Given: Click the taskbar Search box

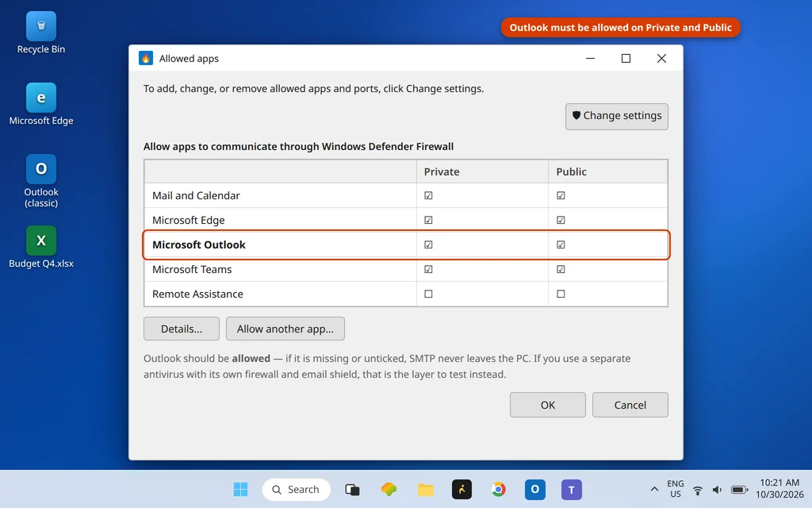Looking at the screenshot, I should (297, 489).
